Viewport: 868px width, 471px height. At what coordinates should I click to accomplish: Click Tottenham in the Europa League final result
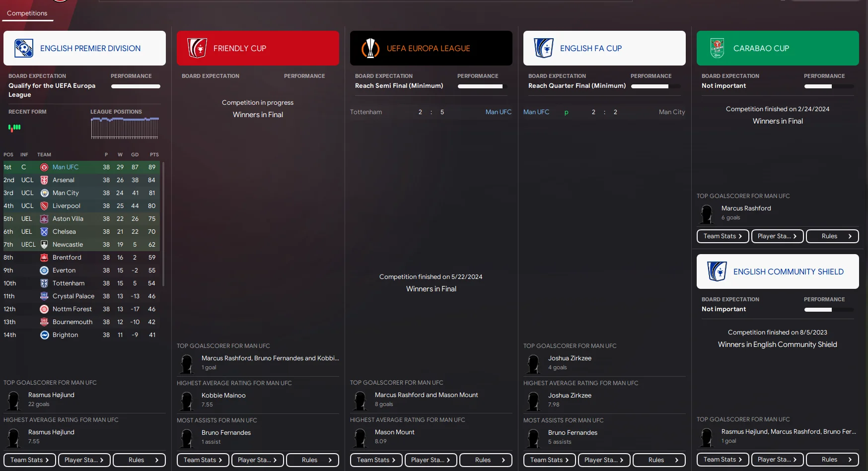[366, 112]
